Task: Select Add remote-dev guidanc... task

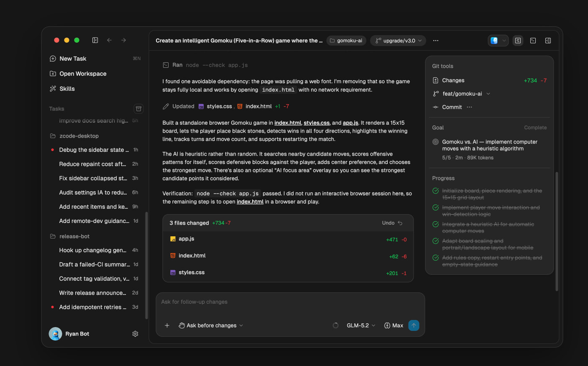Action: pyautogui.click(x=95, y=221)
